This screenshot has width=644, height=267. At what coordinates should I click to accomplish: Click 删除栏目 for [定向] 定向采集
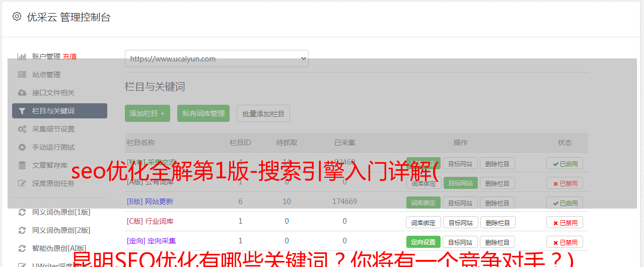[x=497, y=242]
